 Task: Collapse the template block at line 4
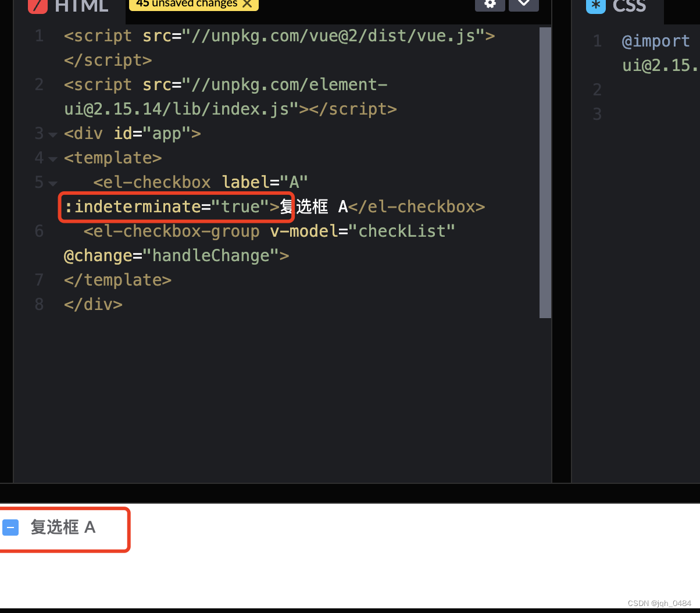click(53, 159)
